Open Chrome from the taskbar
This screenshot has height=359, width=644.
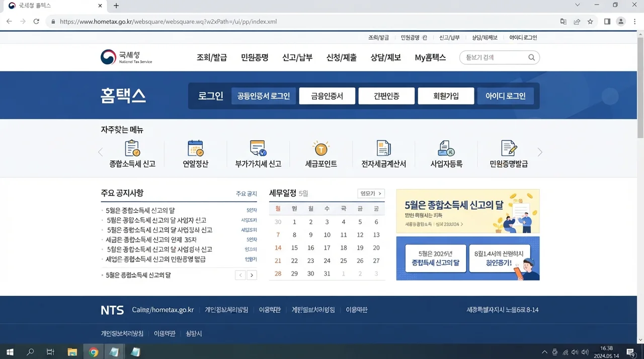pyautogui.click(x=93, y=352)
